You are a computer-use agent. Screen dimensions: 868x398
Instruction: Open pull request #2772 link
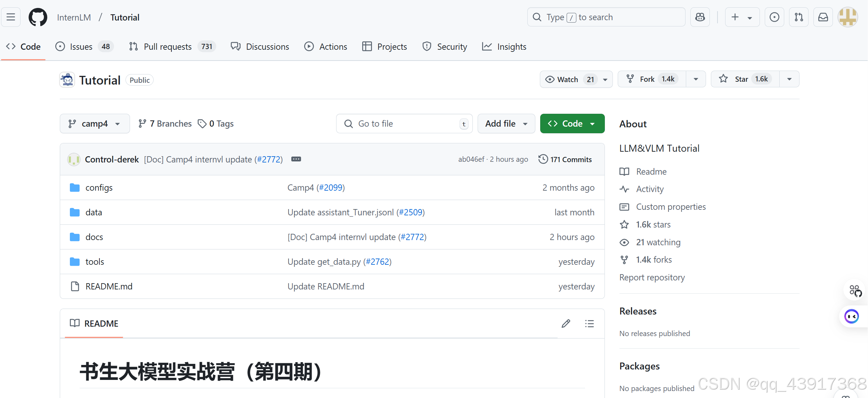[269, 159]
